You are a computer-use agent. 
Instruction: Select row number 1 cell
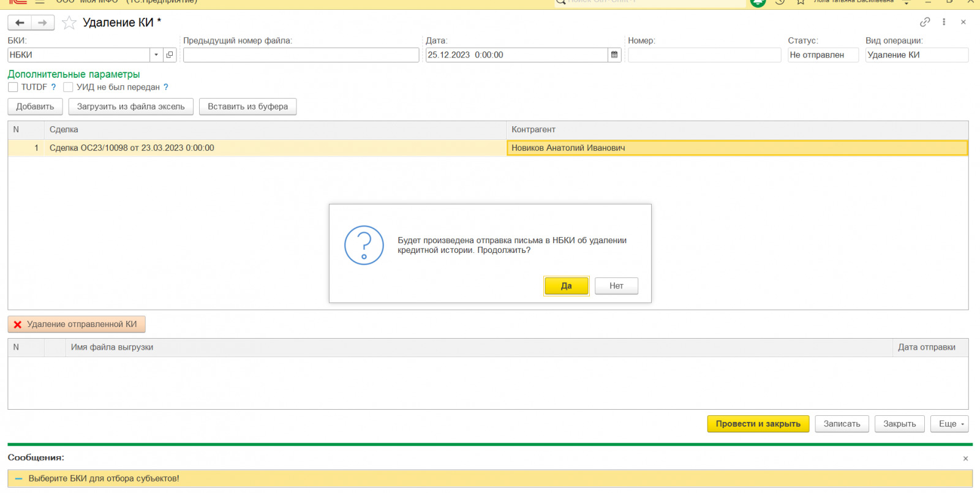(x=26, y=148)
